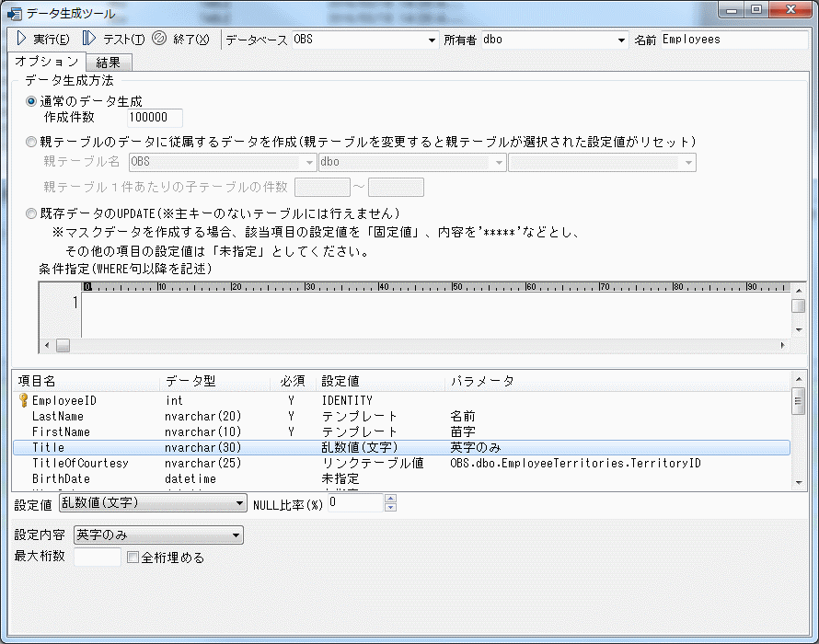Open the 所有者 dbo dropdown
Viewport: 819px width, 644px height.
tap(622, 40)
